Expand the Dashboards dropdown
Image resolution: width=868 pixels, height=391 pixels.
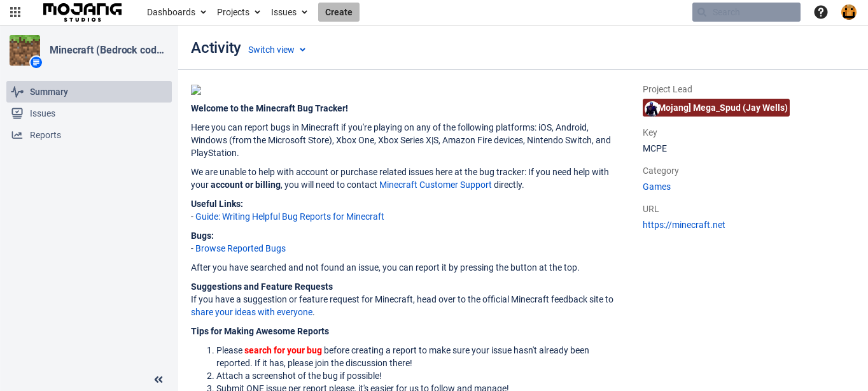pos(176,12)
